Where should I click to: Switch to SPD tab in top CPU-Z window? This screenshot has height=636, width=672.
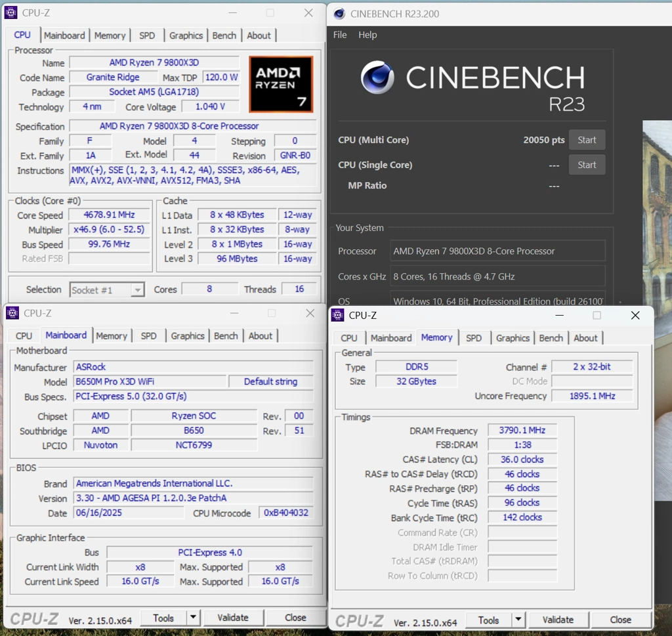tap(147, 35)
